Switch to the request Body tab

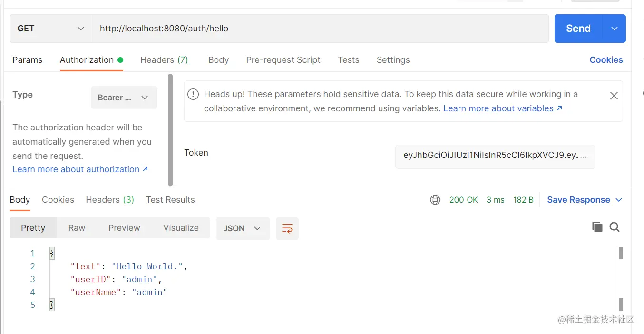pos(218,60)
